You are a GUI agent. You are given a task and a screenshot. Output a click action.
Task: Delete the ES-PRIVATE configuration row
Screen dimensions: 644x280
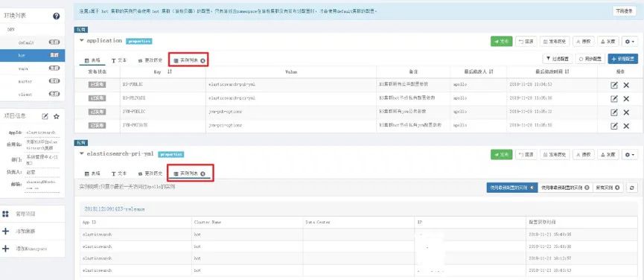(x=626, y=98)
